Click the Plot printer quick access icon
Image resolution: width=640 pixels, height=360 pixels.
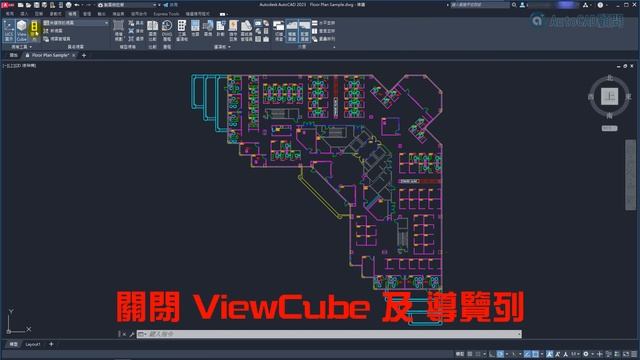tap(69, 5)
